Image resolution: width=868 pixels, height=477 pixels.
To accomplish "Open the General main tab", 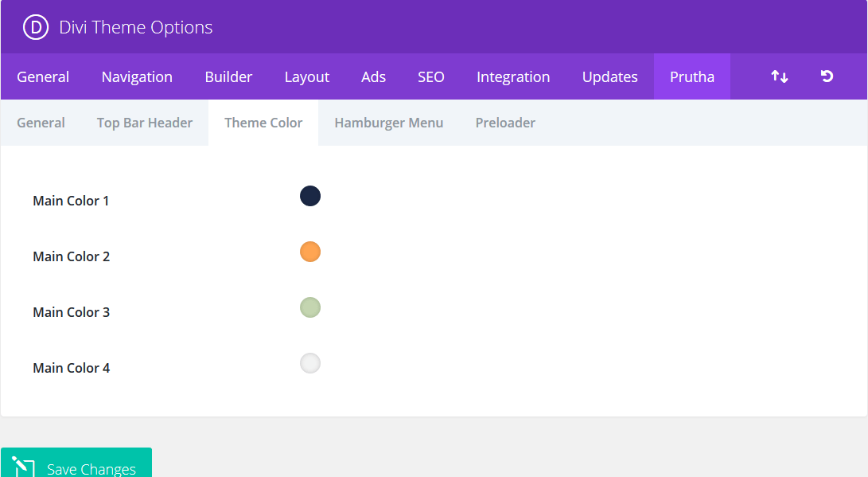I will coord(43,76).
